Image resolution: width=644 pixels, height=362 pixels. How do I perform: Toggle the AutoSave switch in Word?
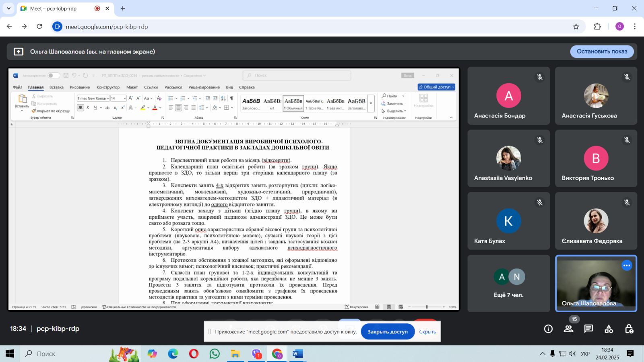[53, 76]
